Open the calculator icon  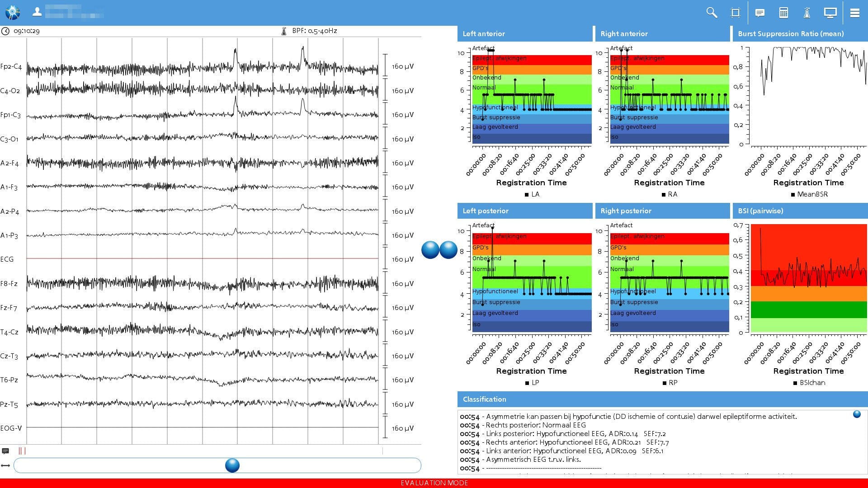[783, 13]
